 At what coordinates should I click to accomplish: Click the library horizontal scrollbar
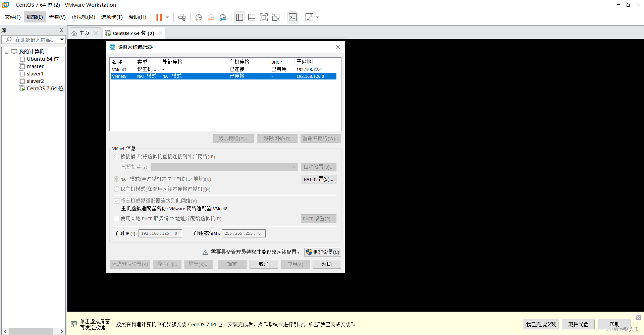point(33,331)
